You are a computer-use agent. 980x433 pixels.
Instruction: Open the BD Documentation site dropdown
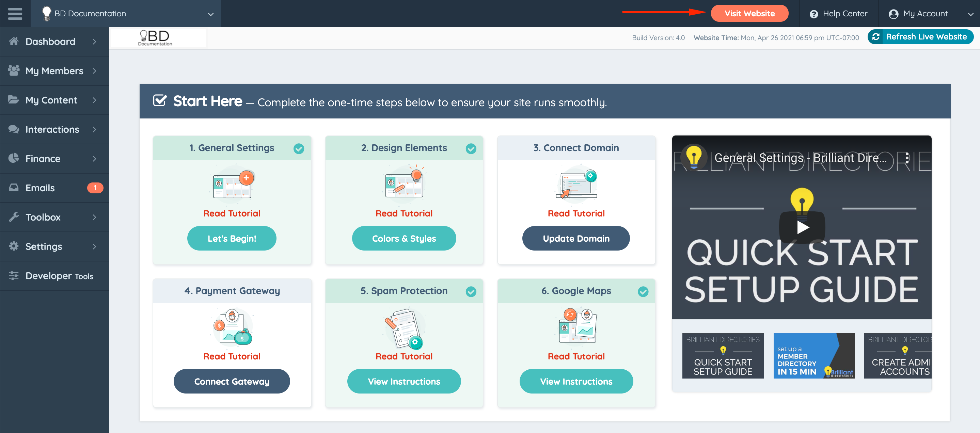[x=210, y=14]
